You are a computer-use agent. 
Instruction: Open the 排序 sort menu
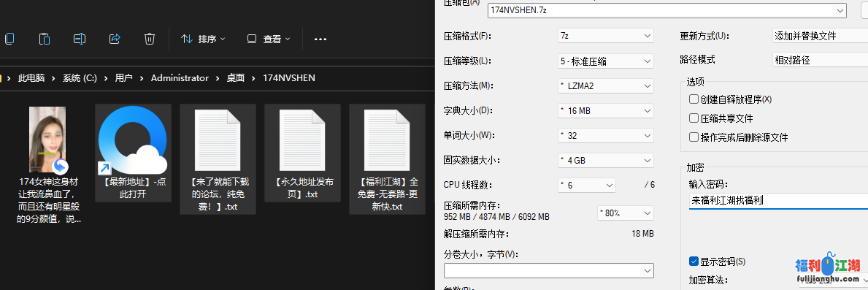203,39
